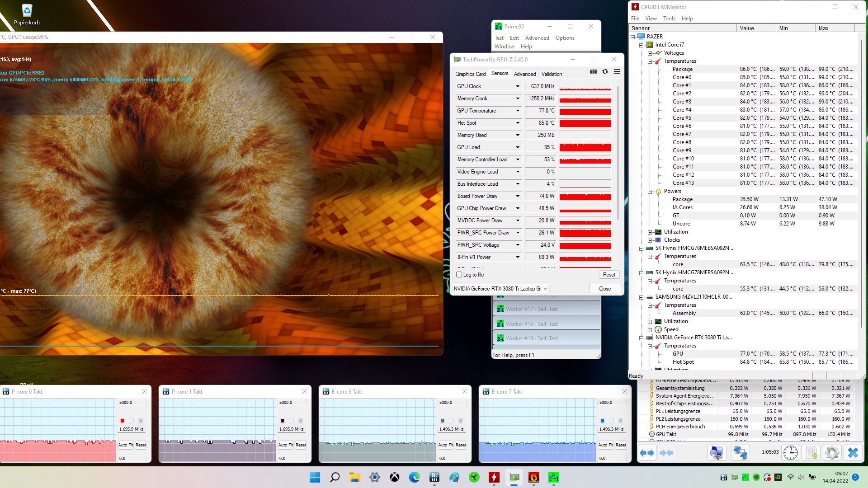
Task: Click the dark color swatch in P-core 1 Takt
Action: point(282,421)
